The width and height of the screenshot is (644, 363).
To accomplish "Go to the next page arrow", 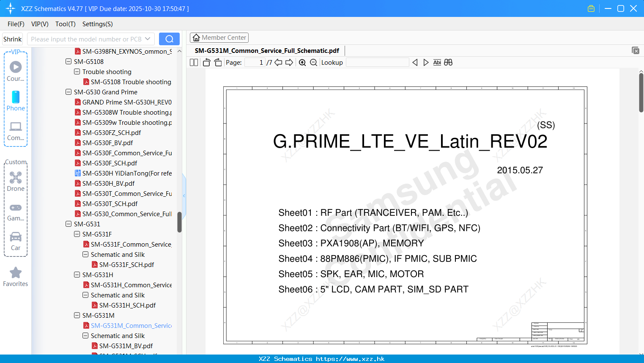I will coord(289,63).
